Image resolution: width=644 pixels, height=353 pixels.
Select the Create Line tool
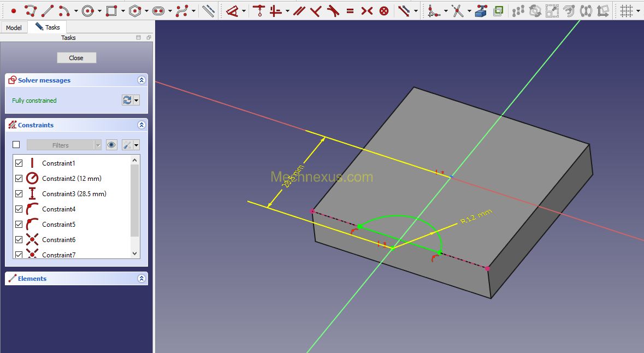(47, 11)
